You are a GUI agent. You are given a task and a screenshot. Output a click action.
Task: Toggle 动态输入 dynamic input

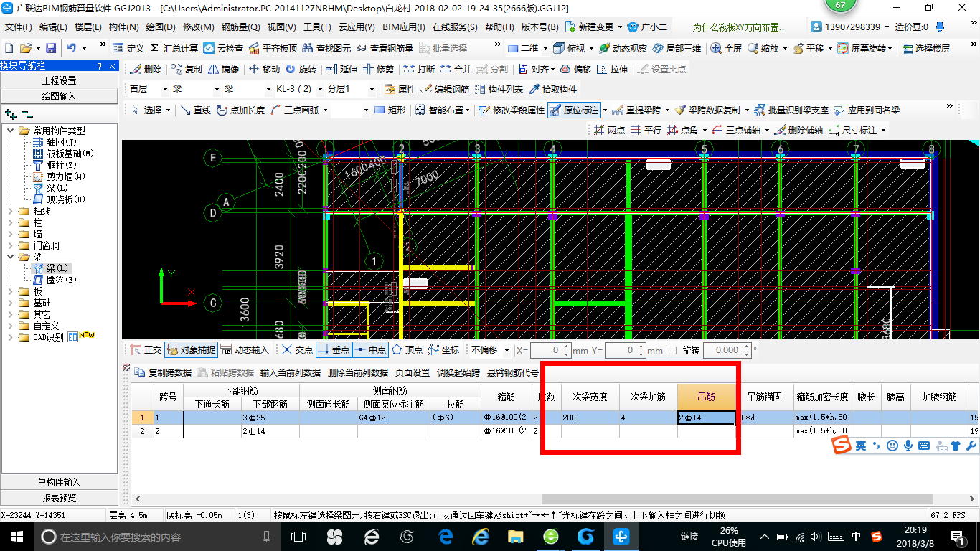click(245, 350)
